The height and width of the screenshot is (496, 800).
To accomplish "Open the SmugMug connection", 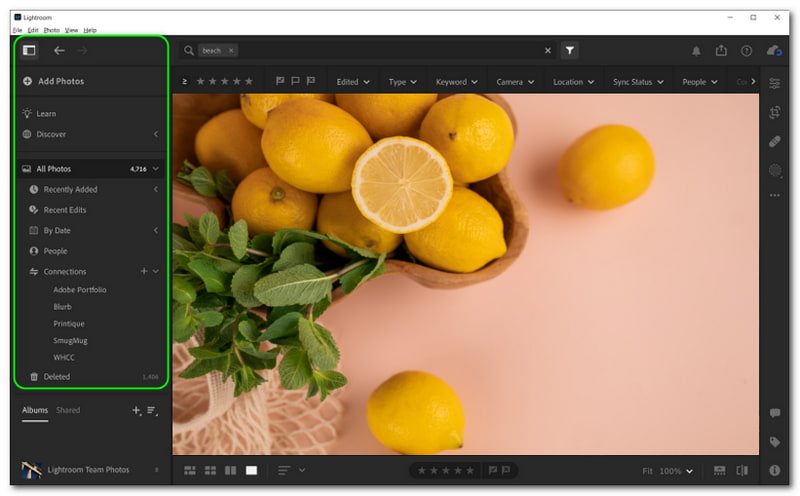I will [70, 340].
